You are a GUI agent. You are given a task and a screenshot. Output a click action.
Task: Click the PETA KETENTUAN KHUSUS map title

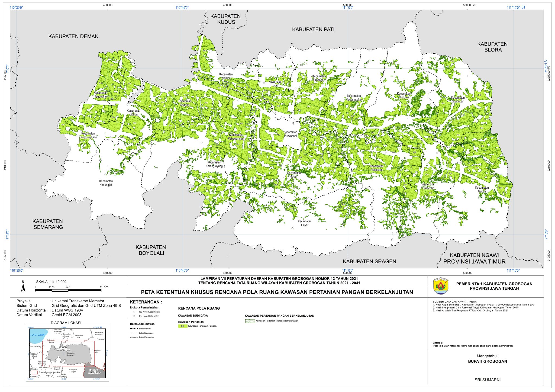point(277,292)
